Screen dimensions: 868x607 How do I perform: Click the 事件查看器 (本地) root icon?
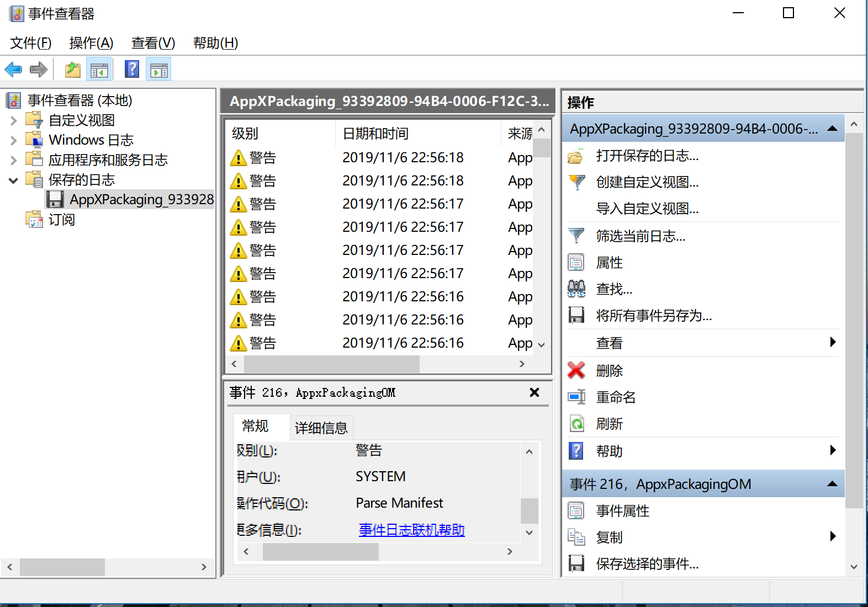click(13, 100)
